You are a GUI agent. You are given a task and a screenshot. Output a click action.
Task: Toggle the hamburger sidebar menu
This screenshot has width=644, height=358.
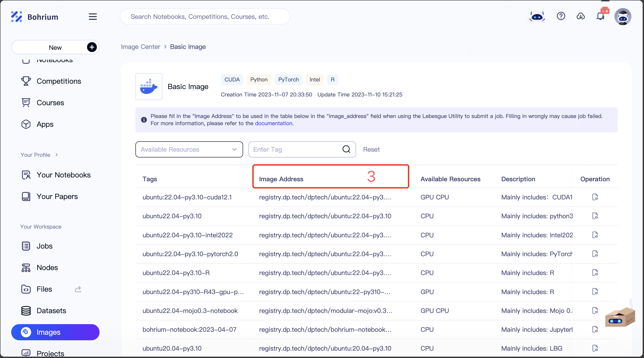tap(93, 17)
